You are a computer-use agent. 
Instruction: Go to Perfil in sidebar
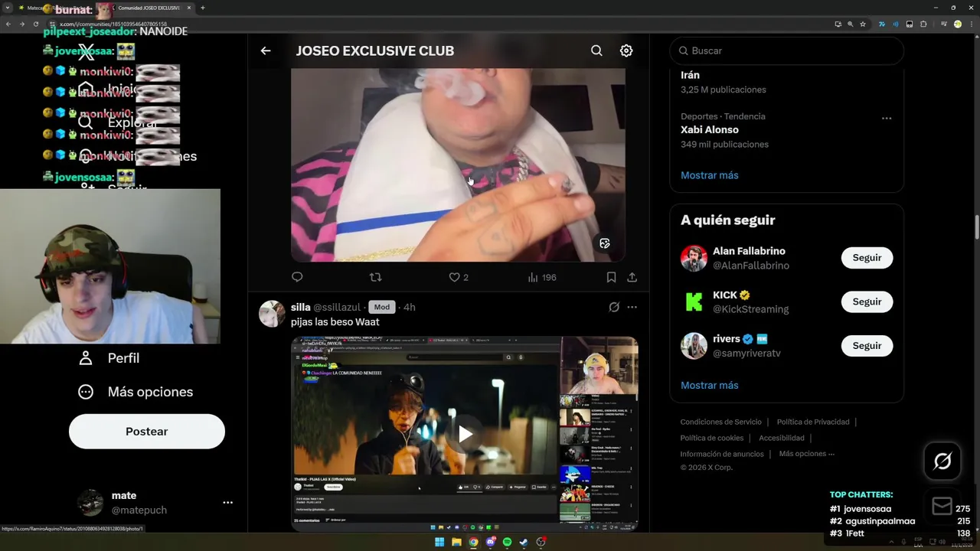[x=109, y=358]
